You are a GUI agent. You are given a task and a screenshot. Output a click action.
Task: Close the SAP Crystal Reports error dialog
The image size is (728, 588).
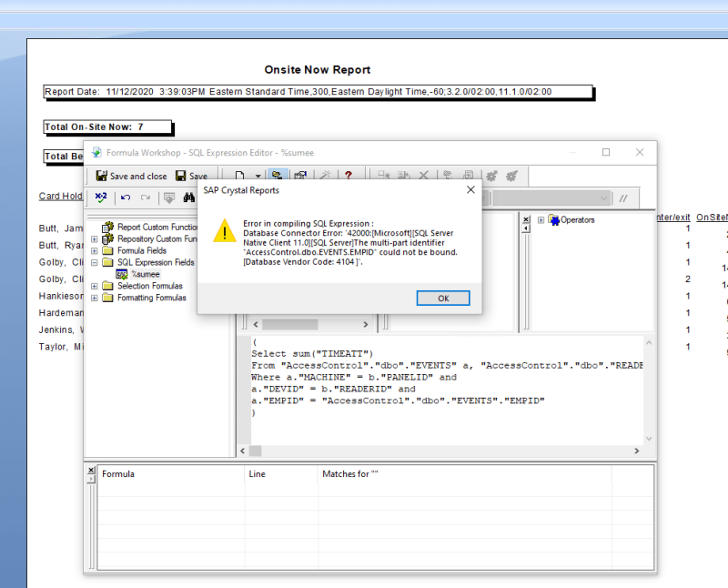click(x=470, y=189)
